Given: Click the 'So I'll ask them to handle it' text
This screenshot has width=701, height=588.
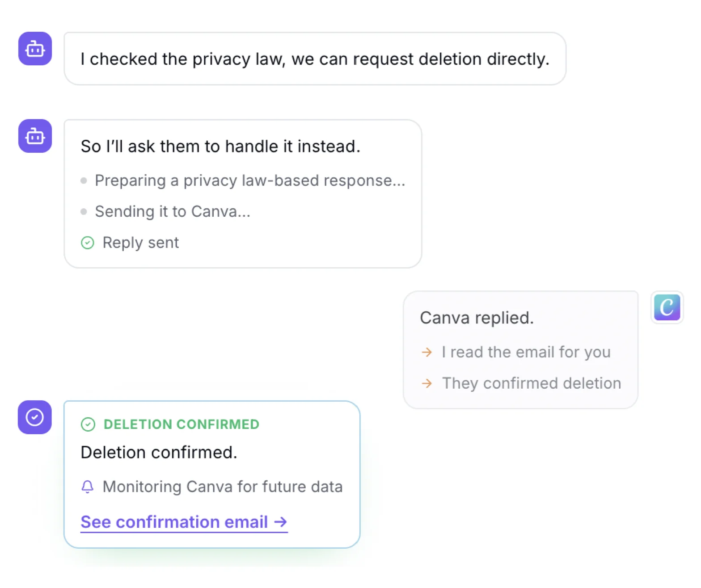Looking at the screenshot, I should pyautogui.click(x=220, y=147).
